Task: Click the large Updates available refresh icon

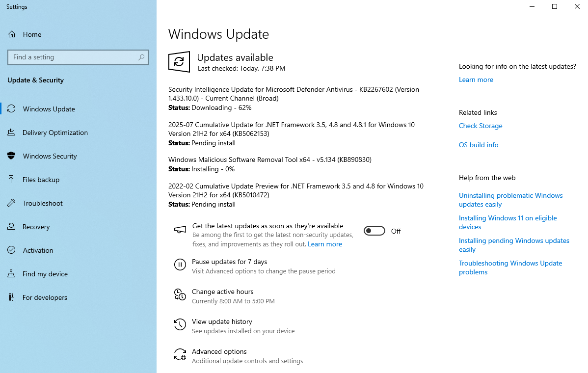Action: click(179, 61)
